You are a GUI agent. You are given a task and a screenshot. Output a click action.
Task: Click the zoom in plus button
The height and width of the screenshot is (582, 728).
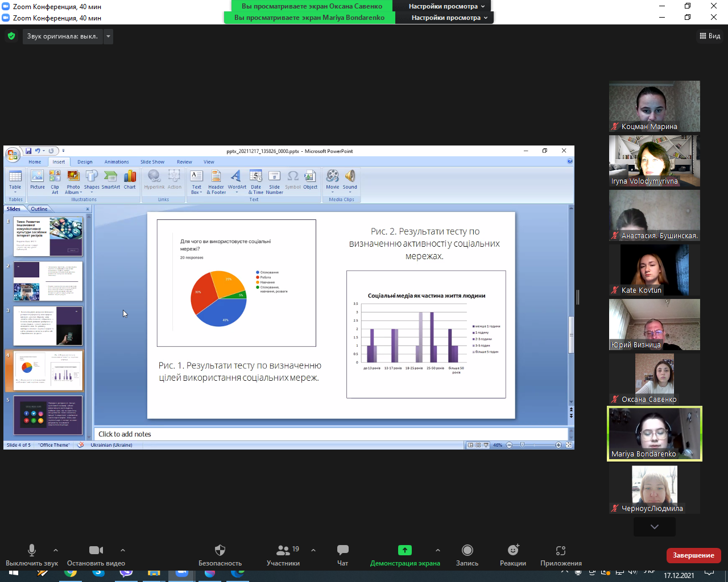click(x=558, y=445)
